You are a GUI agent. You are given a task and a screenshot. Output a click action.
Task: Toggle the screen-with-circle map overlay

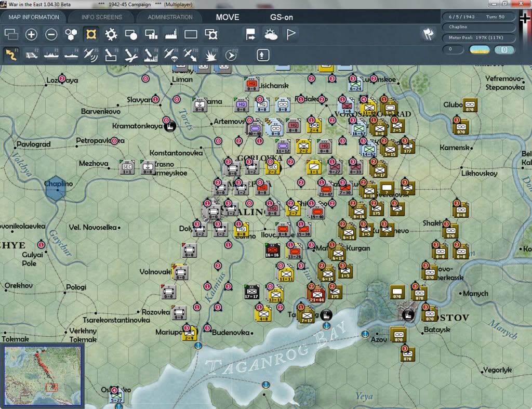click(131, 34)
